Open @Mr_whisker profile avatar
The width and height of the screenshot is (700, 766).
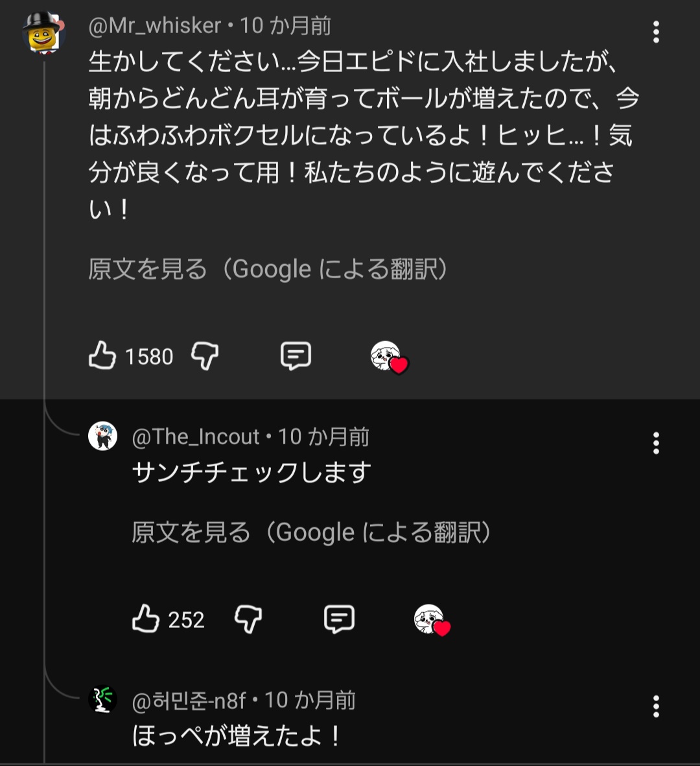(x=43, y=32)
